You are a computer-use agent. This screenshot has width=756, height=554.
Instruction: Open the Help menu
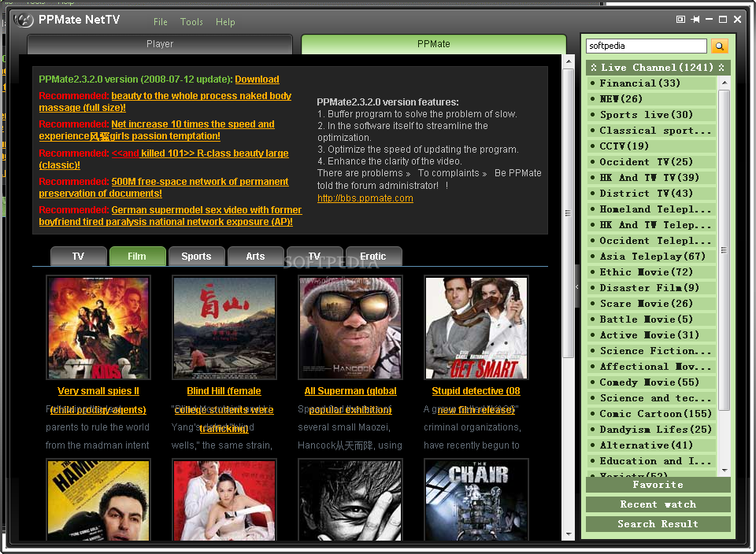click(225, 22)
